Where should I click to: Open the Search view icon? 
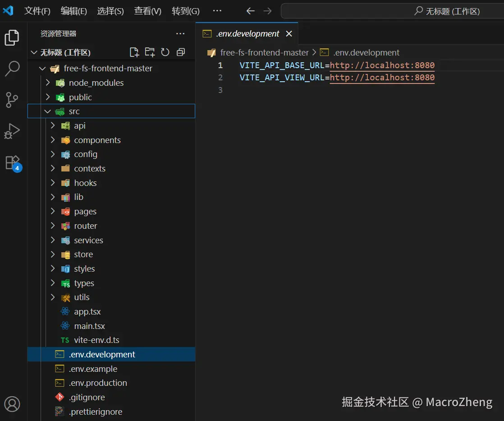click(x=12, y=69)
